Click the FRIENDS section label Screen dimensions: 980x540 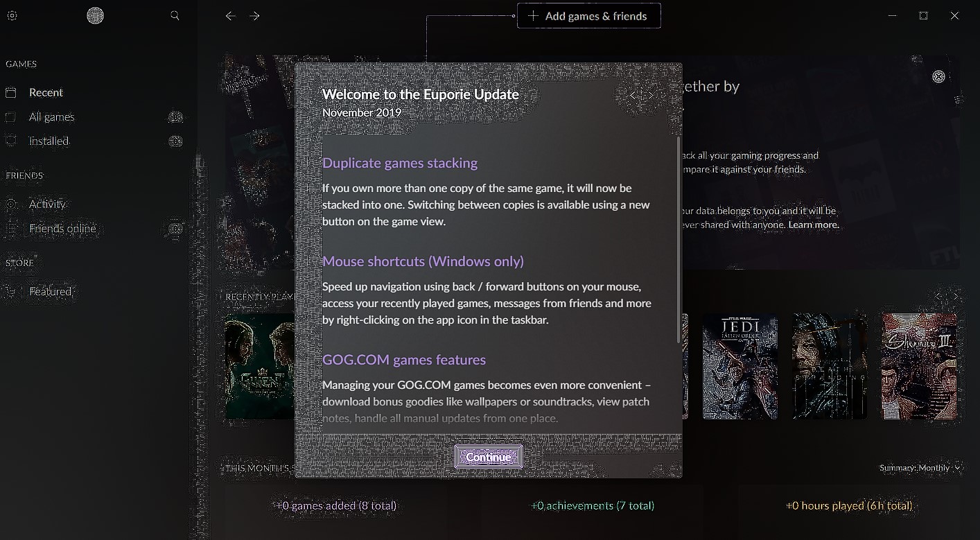point(24,175)
